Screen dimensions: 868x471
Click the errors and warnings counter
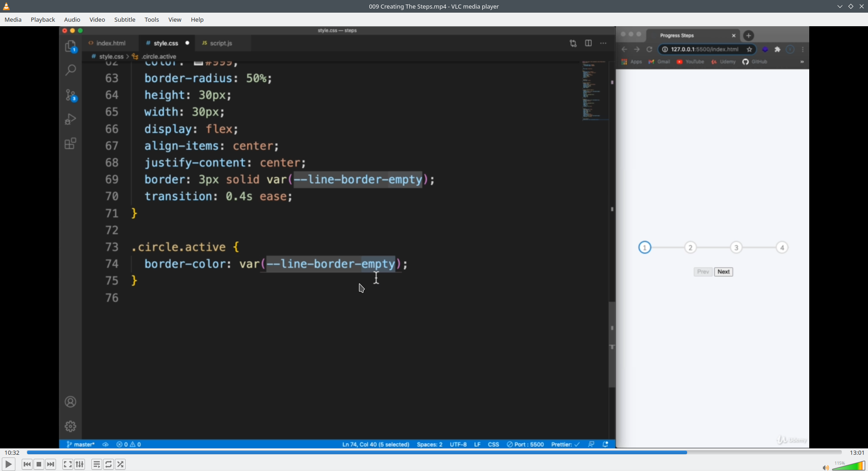pyautogui.click(x=129, y=444)
